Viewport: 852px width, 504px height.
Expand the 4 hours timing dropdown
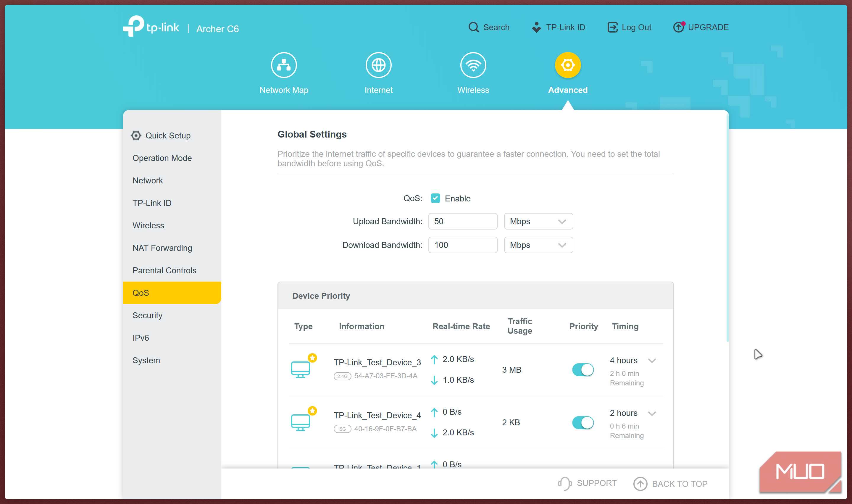pyautogui.click(x=652, y=361)
